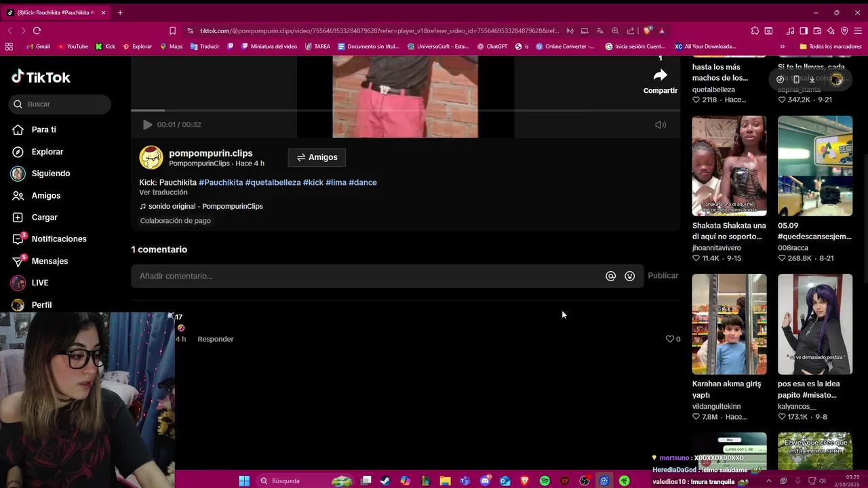Viewport: 868px width, 488px height.
Task: Open the #Pauchikita hashtag
Action: [x=220, y=182]
